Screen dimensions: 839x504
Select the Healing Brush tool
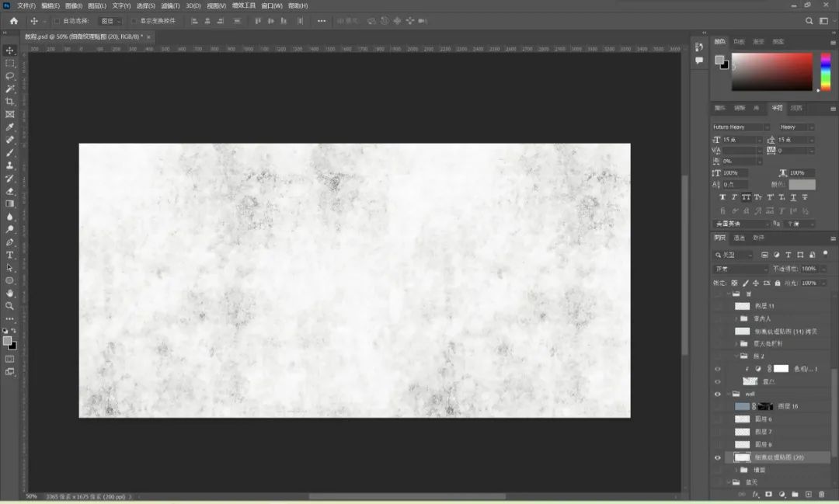pos(9,141)
